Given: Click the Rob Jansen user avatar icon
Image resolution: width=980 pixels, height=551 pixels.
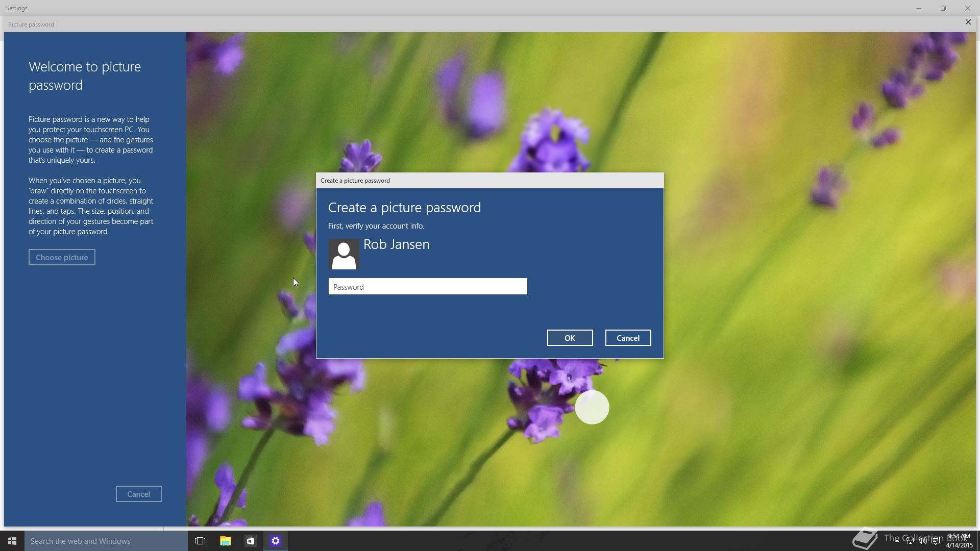Looking at the screenshot, I should (344, 254).
